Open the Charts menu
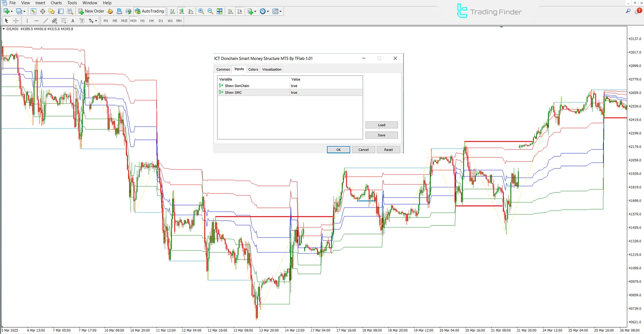Screen dimensions: 644x334 click(56, 3)
